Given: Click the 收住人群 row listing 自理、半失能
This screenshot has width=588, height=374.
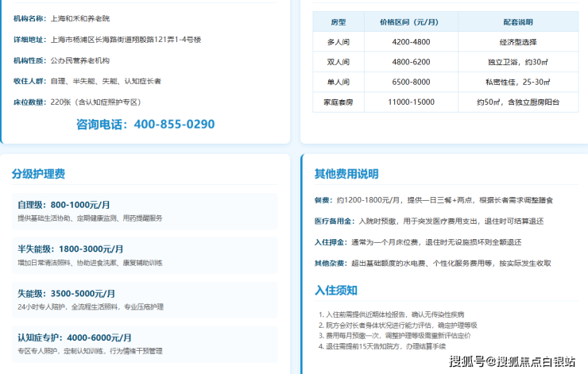Looking at the screenshot, I should (x=87, y=81).
